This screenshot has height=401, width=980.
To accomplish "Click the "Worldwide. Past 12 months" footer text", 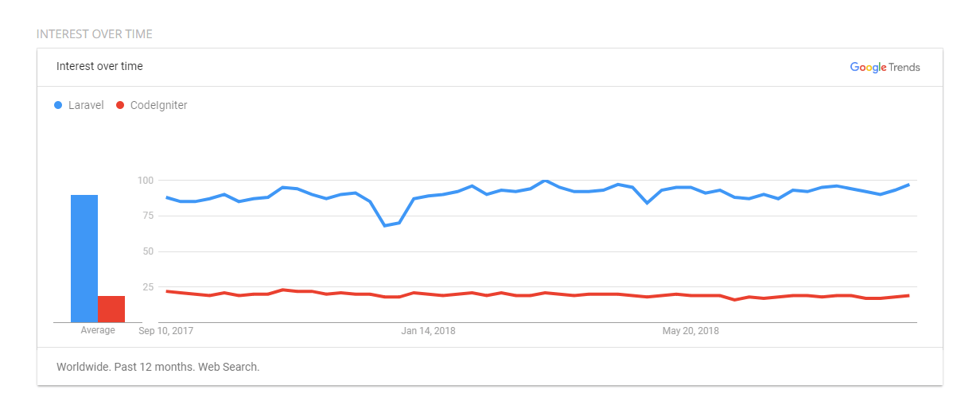I will coord(158,367).
